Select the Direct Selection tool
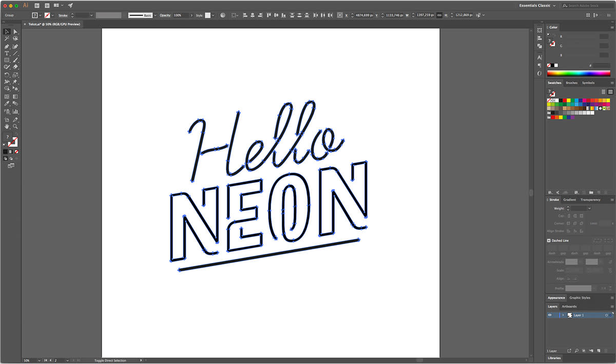616x364 pixels. click(x=15, y=32)
